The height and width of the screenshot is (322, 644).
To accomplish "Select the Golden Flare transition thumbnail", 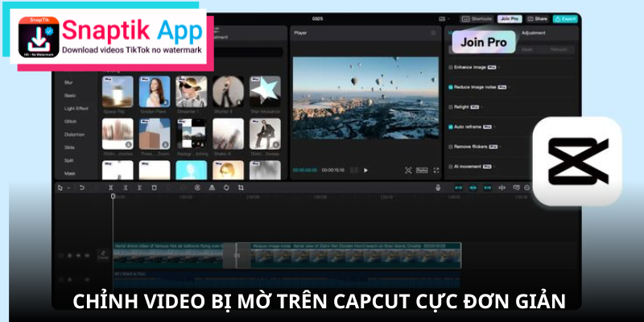I will point(155,92).
